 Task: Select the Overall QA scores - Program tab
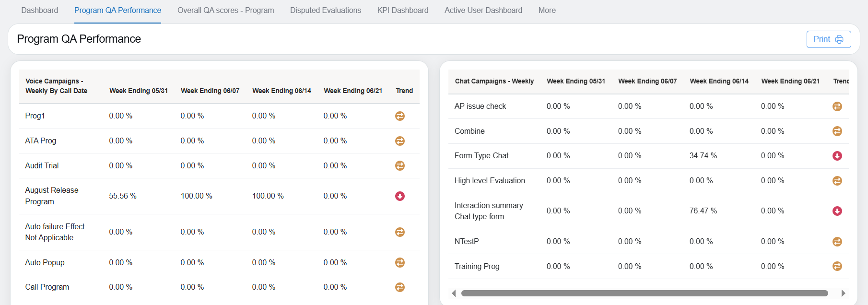225,11
